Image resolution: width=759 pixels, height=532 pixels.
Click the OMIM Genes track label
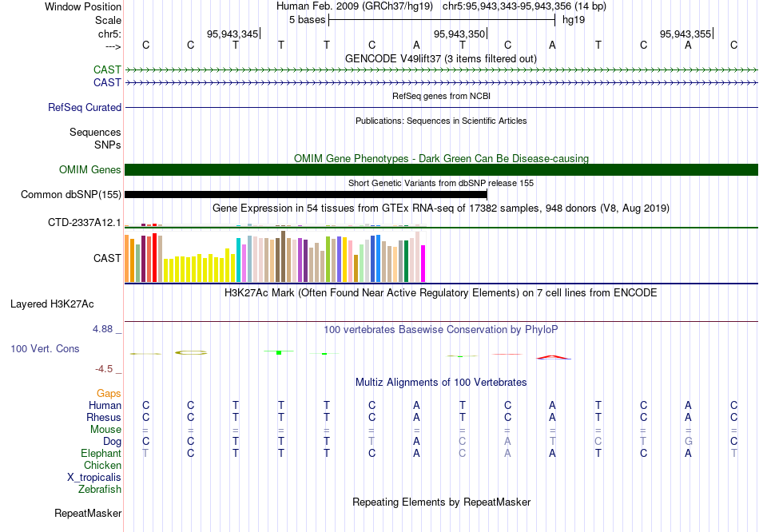[89, 169]
